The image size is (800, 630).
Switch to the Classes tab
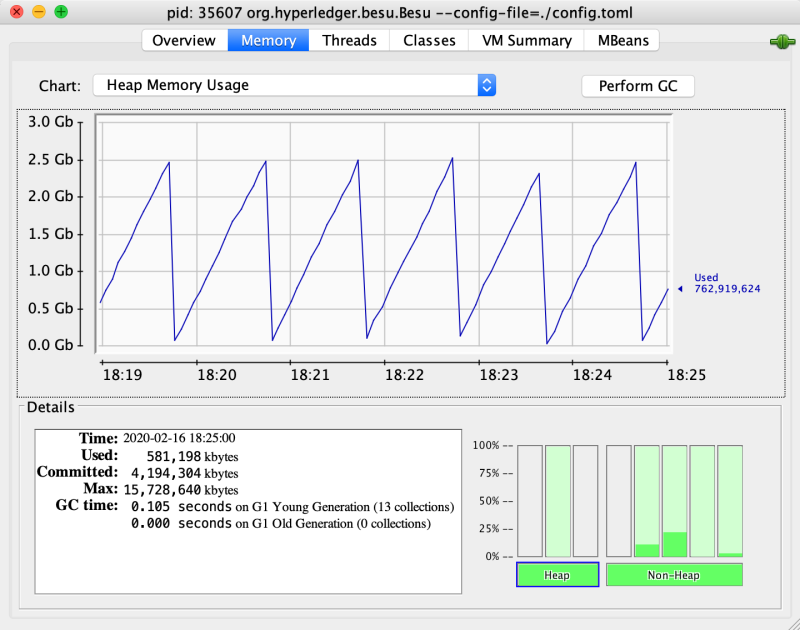(x=428, y=41)
